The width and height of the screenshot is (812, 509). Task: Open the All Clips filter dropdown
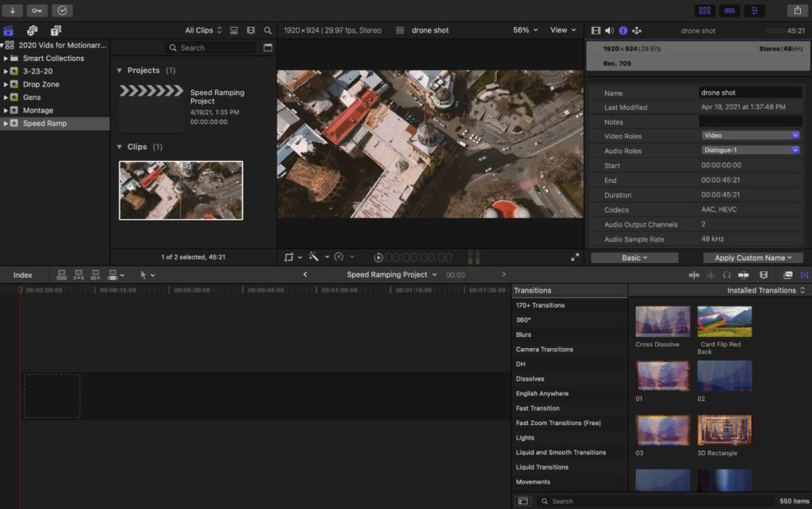tap(202, 30)
